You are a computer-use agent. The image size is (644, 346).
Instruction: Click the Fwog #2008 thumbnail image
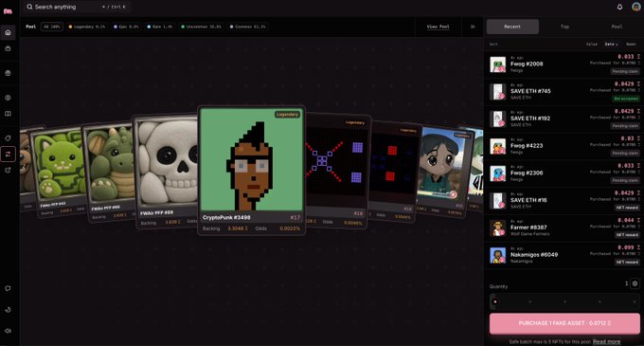click(498, 64)
